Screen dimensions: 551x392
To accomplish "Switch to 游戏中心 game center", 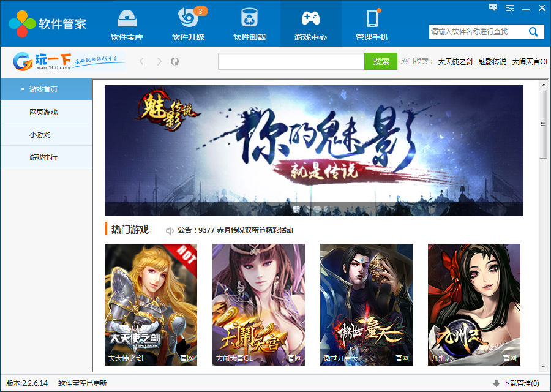I will (310, 24).
